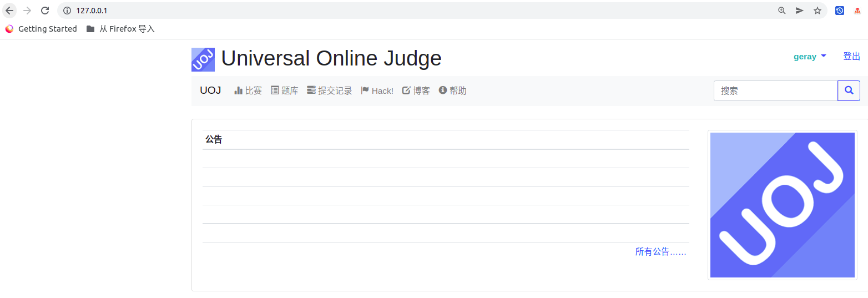
Task: Open the 题库 problem set menu item
Action: [x=284, y=90]
